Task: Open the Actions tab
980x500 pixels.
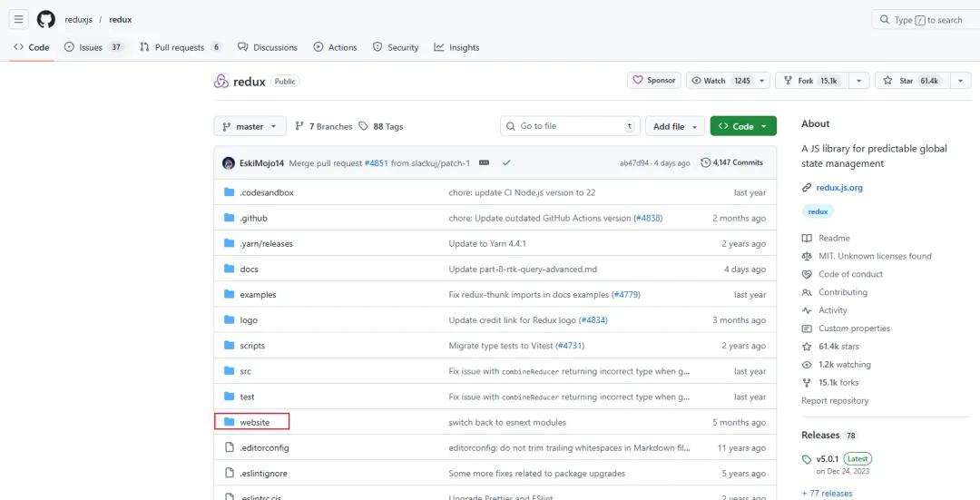Action: pos(335,47)
